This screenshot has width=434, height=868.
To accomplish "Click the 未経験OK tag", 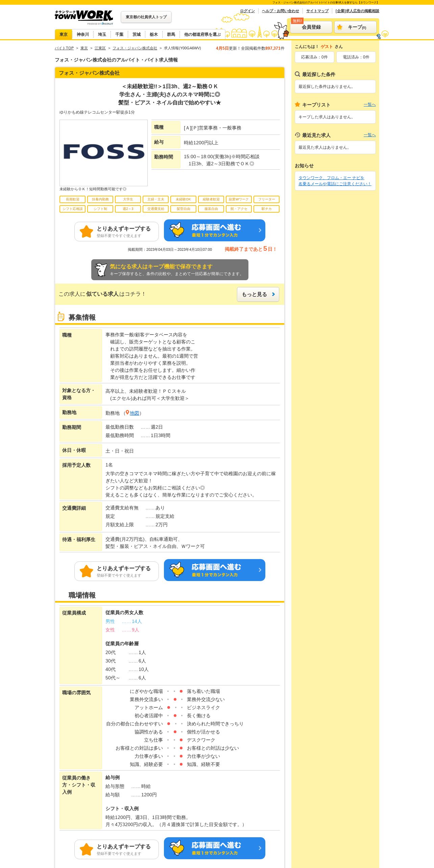I will pyautogui.click(x=184, y=199).
